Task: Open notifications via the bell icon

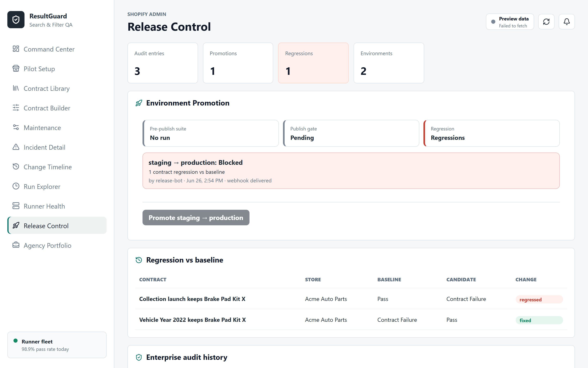Action: pos(567,22)
